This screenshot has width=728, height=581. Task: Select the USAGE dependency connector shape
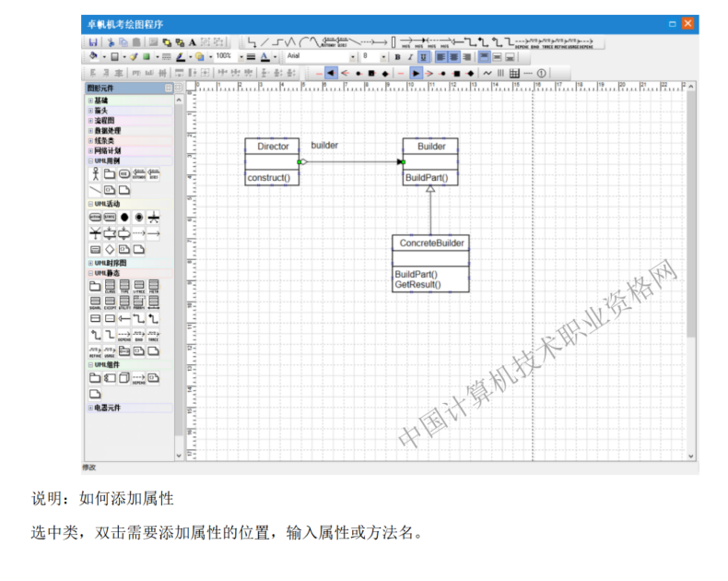click(x=110, y=351)
